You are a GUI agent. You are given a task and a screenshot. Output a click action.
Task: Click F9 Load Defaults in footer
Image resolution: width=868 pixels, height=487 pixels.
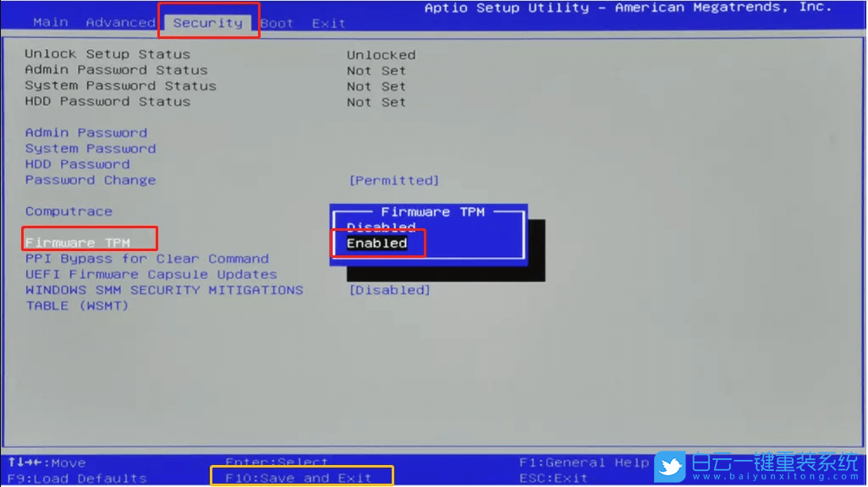click(74, 478)
